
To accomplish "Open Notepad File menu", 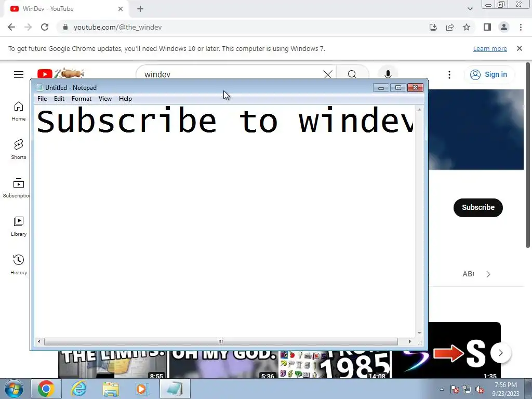I will click(x=42, y=99).
